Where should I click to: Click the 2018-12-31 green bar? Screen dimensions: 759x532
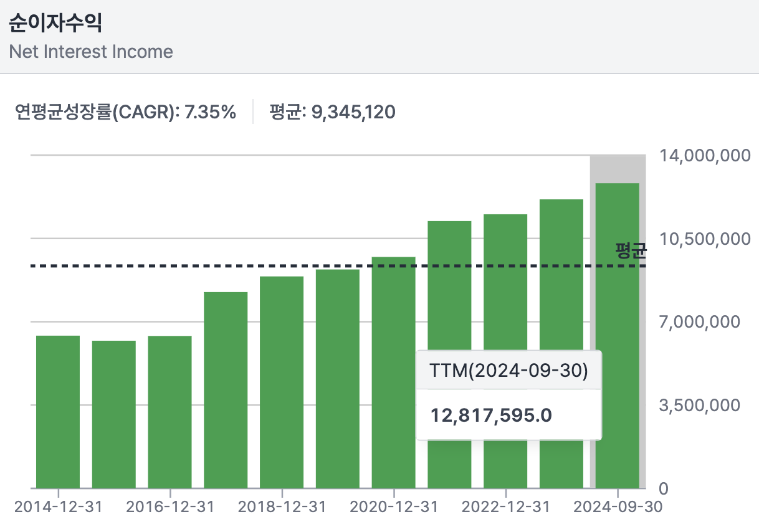pos(282,381)
